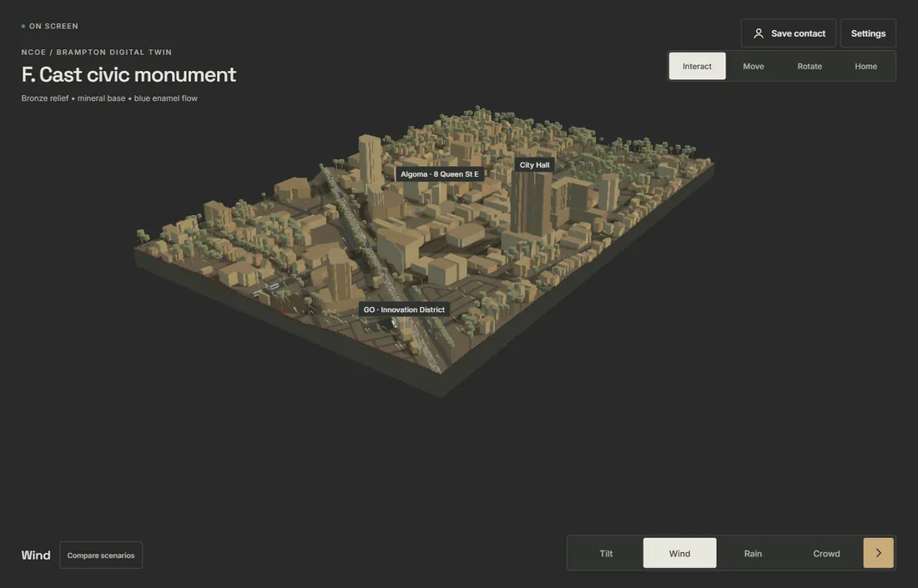918x588 pixels.
Task: Switch to Interact mode
Action: point(698,66)
